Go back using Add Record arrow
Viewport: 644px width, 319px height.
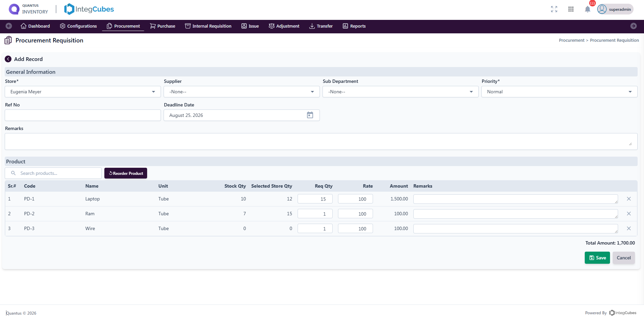point(8,59)
